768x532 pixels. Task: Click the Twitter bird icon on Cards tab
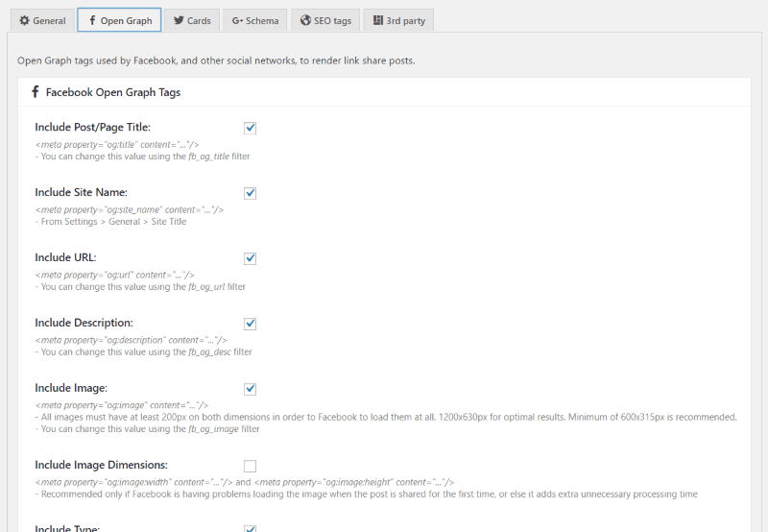click(179, 20)
